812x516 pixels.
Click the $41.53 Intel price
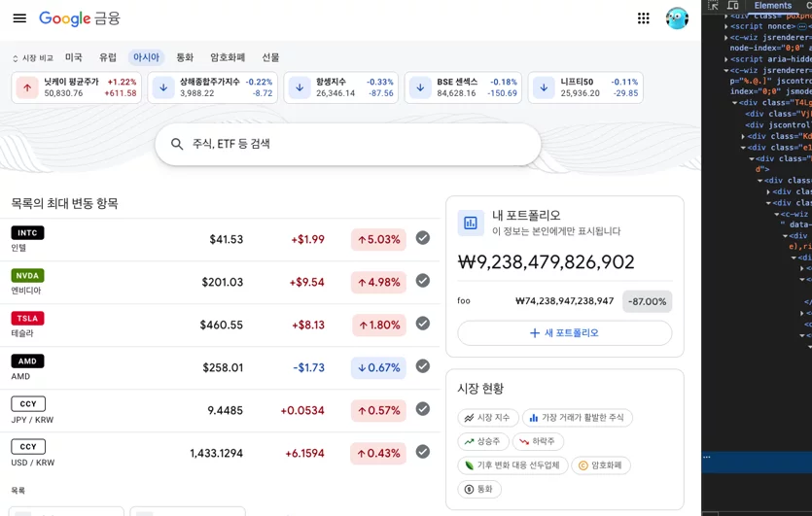[x=227, y=240]
